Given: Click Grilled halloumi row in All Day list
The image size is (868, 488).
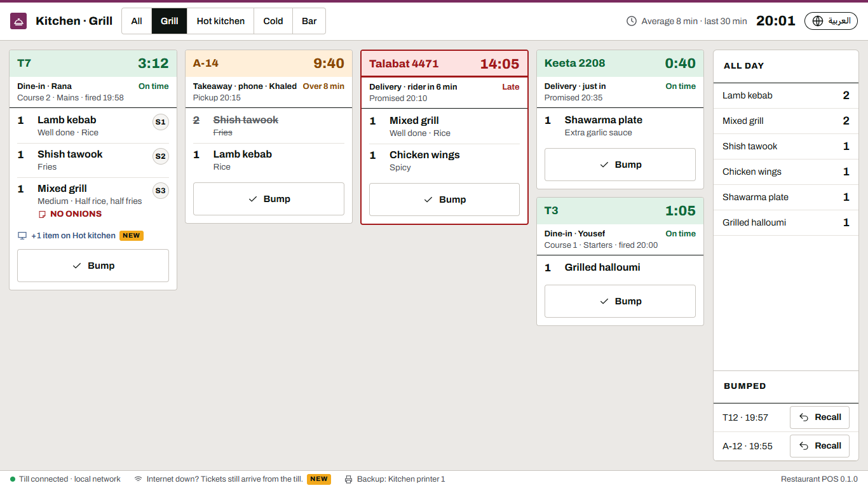Looking at the screenshot, I should 786,223.
